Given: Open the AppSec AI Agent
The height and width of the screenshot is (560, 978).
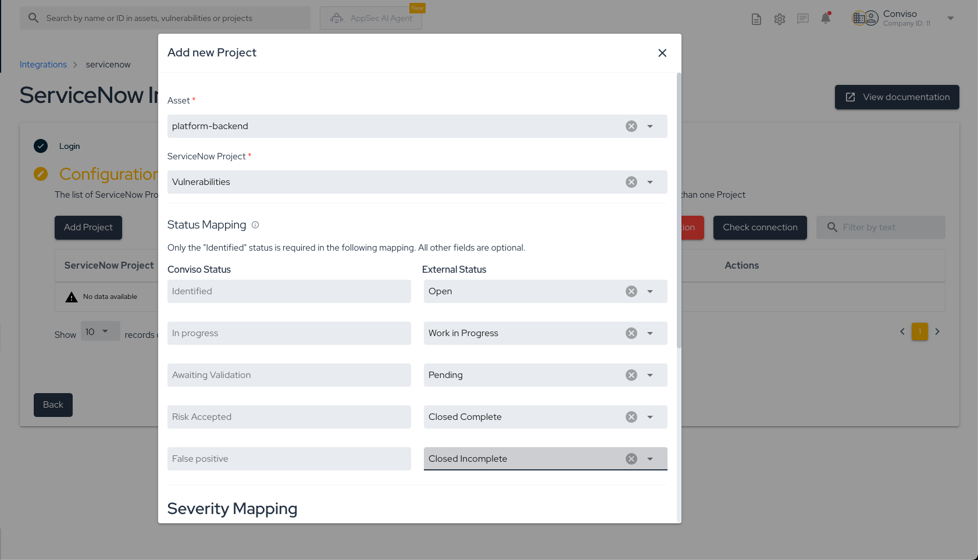Looking at the screenshot, I should [370, 17].
